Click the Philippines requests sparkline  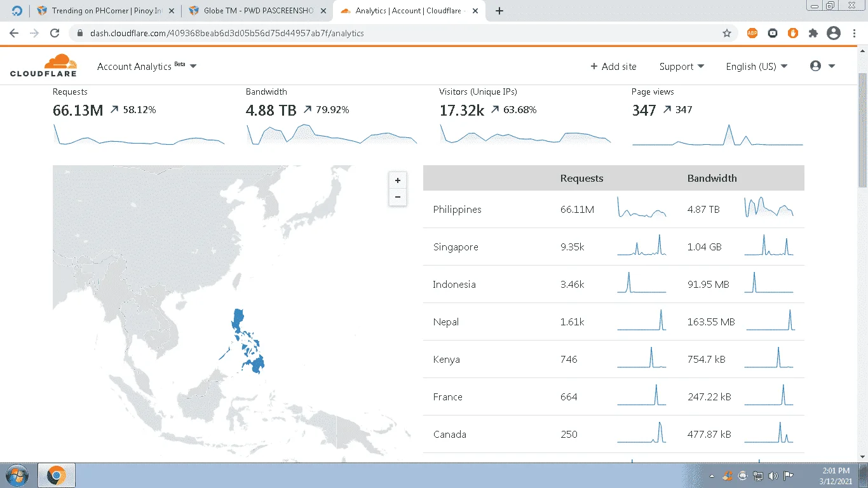click(642, 208)
